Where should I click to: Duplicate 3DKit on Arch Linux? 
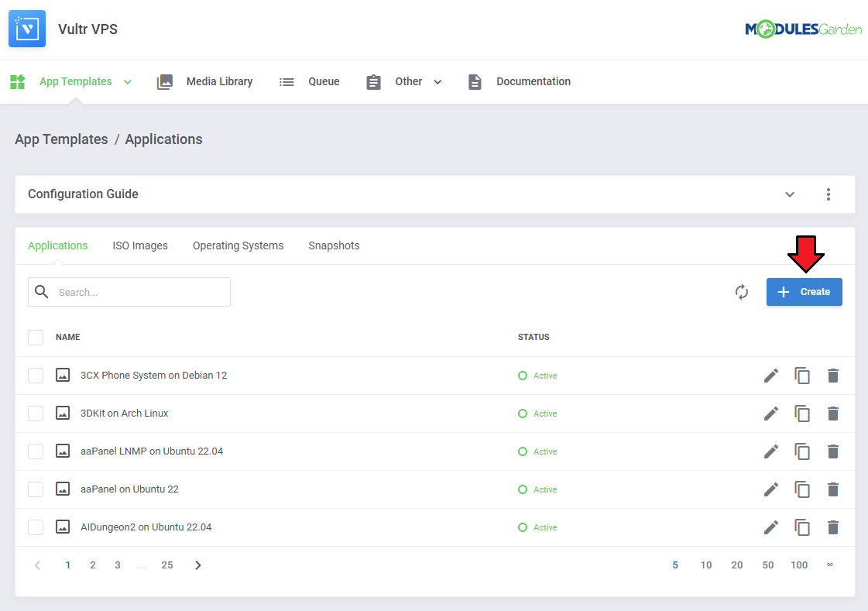click(x=802, y=414)
